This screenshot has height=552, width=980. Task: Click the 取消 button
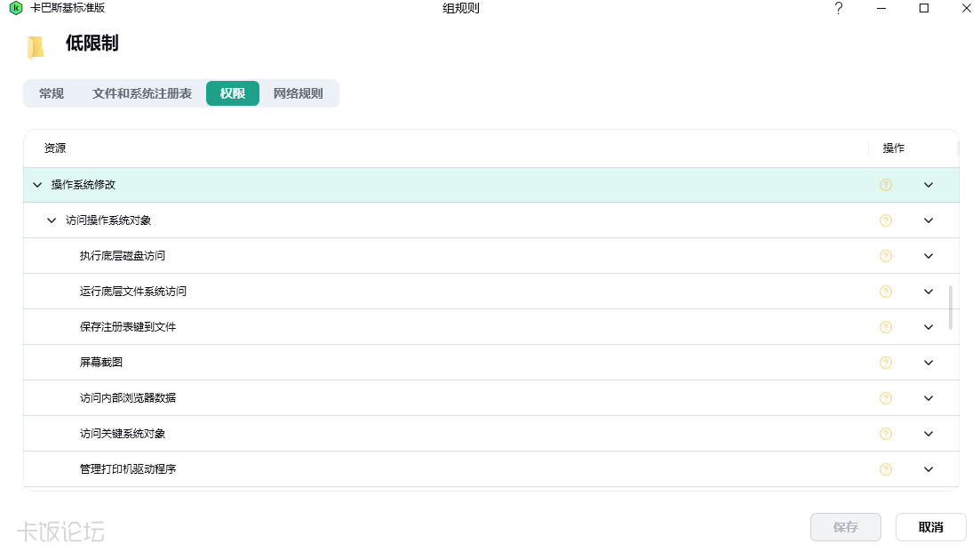coord(930,528)
